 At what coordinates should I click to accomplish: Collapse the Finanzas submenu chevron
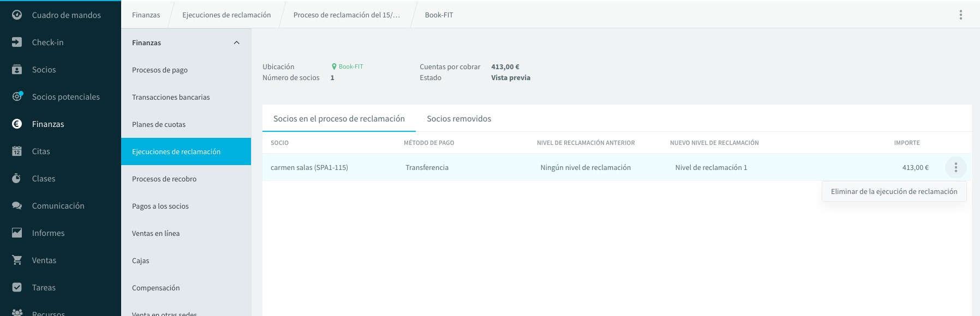[x=237, y=42]
